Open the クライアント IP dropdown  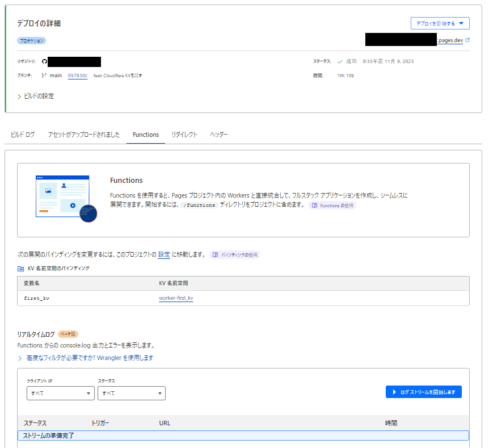61,393
